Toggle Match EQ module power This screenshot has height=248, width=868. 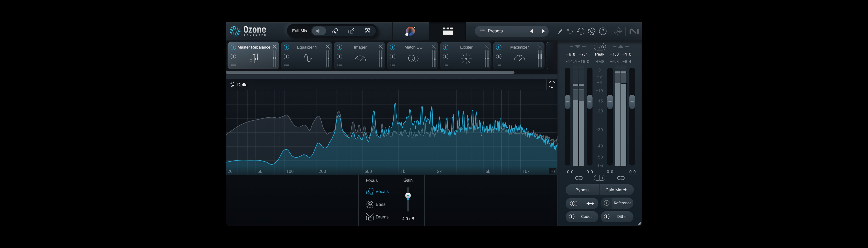coord(392,47)
